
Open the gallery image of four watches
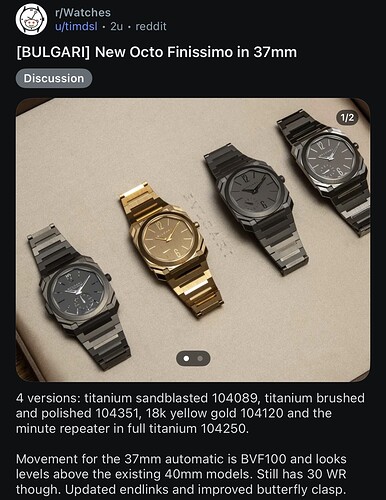[193, 240]
